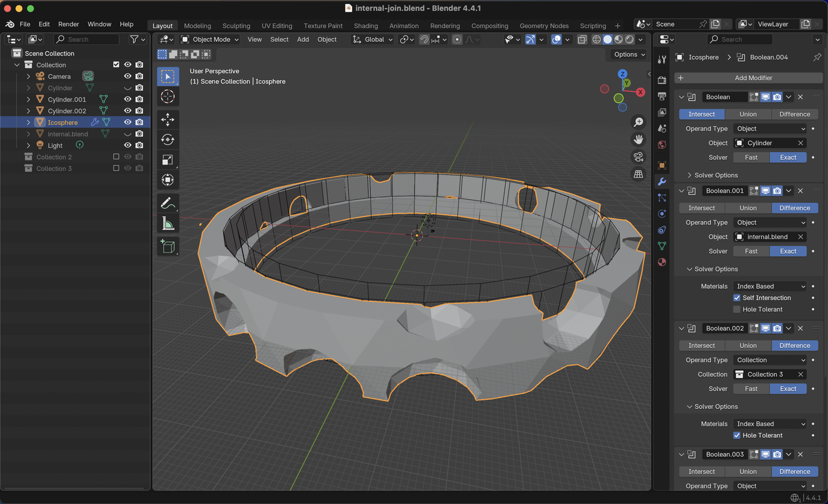Open the Render Properties camera tab

tap(662, 79)
